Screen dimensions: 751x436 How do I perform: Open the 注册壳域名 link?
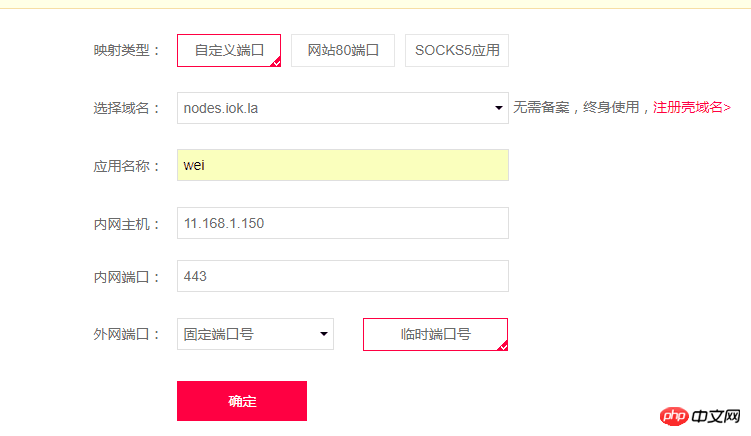point(692,107)
